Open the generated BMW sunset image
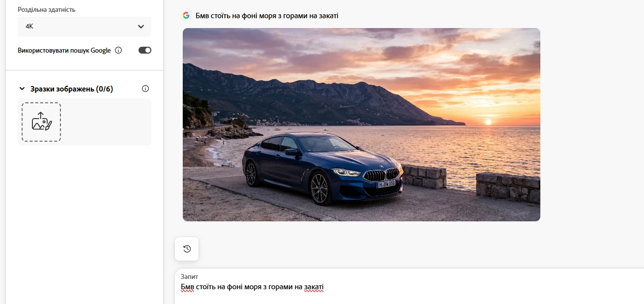This screenshot has height=304, width=644. (362, 124)
